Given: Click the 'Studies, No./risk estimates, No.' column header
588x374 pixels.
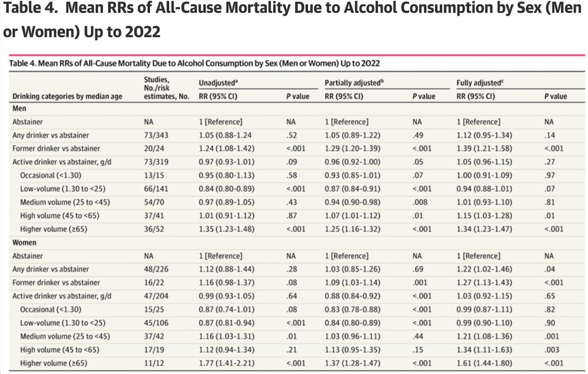Looking at the screenshot, I should [x=166, y=88].
